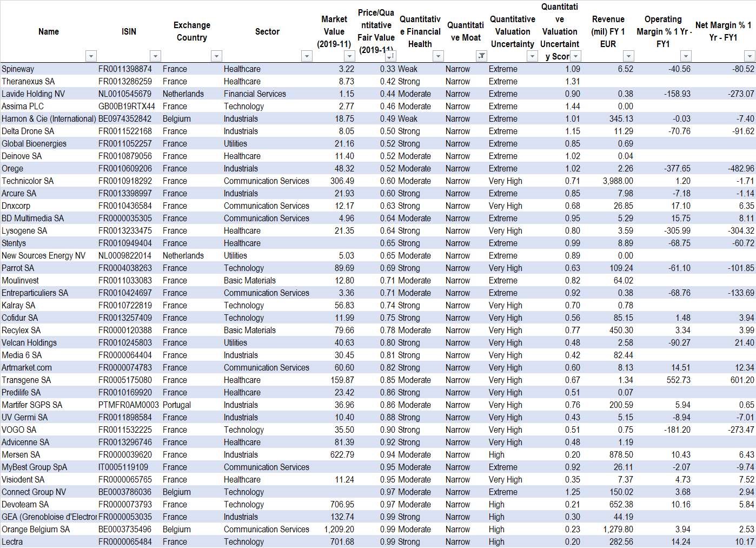Click the Operating Margin filter button

(686, 56)
